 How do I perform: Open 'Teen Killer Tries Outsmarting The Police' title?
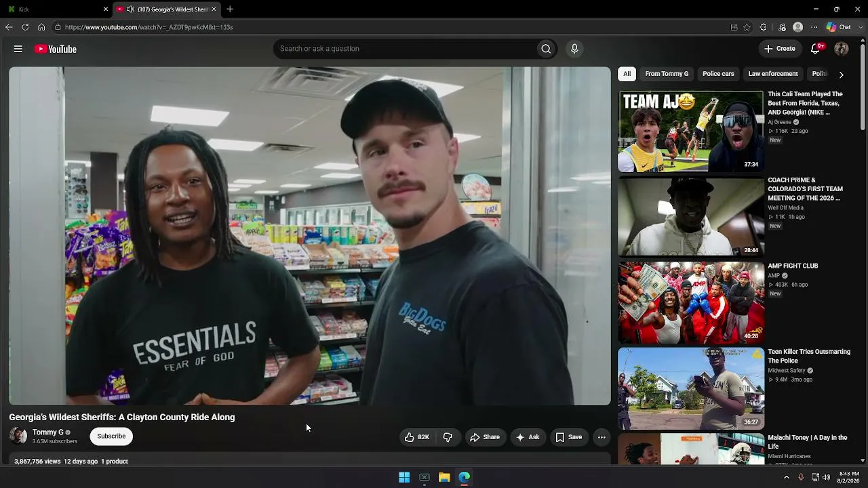click(x=809, y=357)
